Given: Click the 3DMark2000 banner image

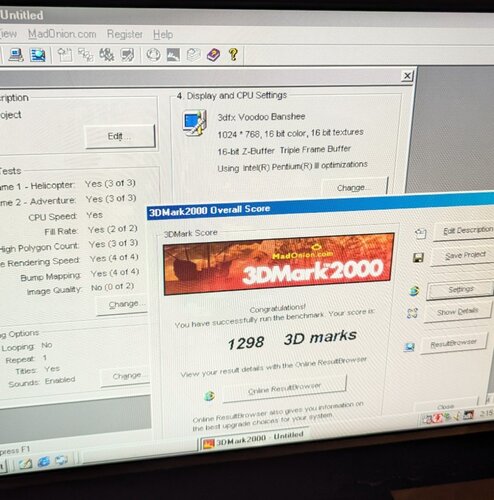Looking at the screenshot, I should pyautogui.click(x=279, y=264).
